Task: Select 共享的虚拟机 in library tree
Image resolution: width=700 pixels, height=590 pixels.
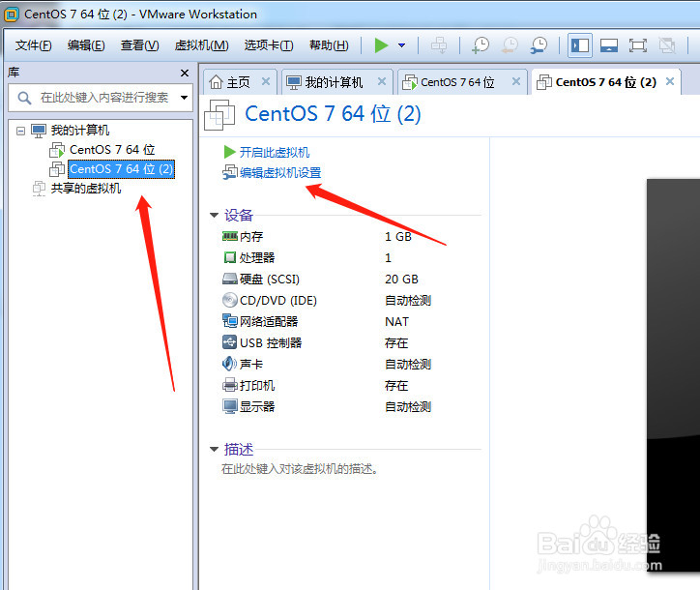Action: [x=86, y=189]
